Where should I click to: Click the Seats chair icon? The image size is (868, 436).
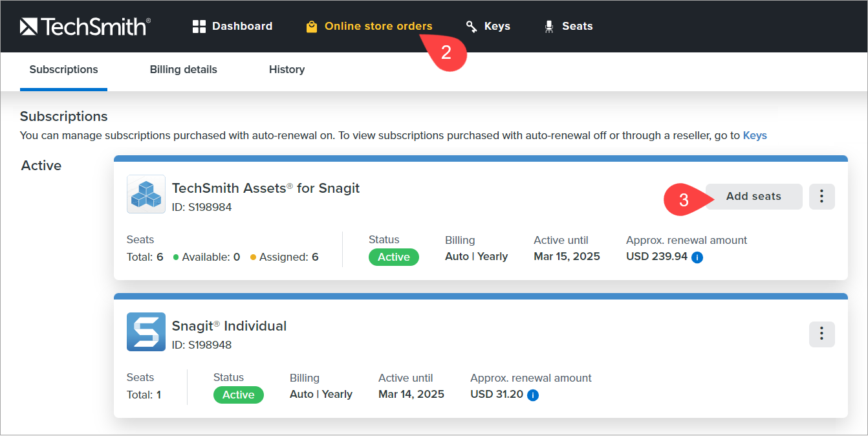coord(549,27)
